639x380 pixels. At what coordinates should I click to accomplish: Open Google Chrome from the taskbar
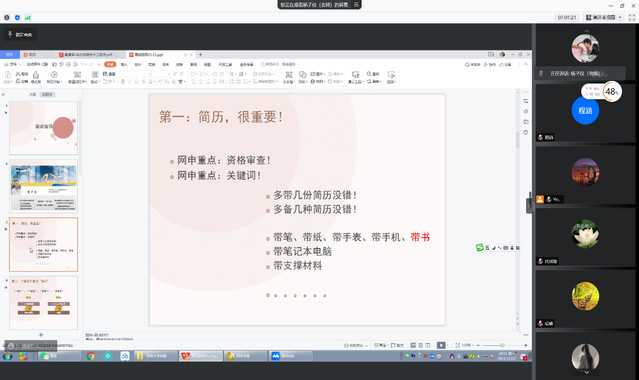(x=90, y=356)
